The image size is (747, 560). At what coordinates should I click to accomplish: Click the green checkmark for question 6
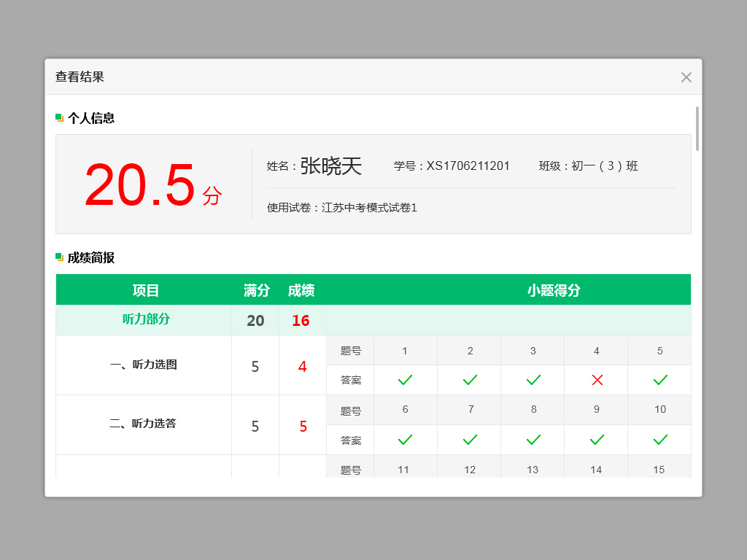coord(405,440)
